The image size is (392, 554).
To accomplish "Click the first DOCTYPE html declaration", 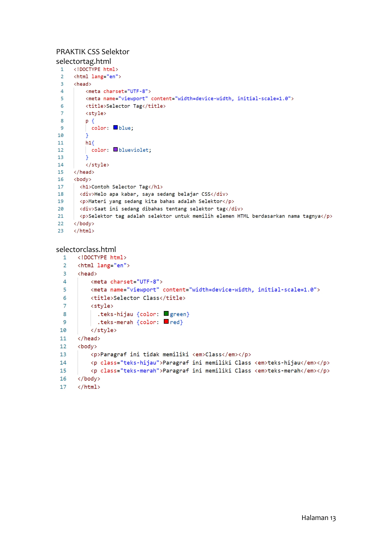I will pyautogui.click(x=96, y=69).
